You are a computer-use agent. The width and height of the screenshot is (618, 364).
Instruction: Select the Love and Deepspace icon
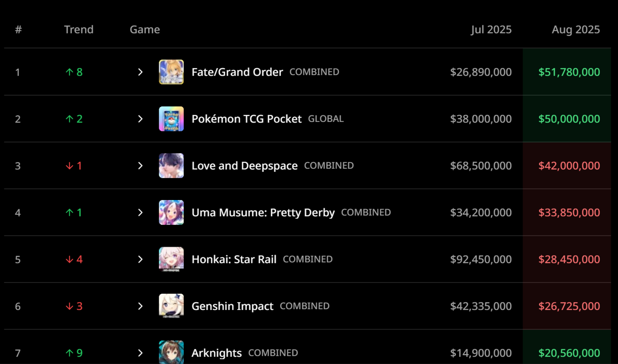pos(171,166)
